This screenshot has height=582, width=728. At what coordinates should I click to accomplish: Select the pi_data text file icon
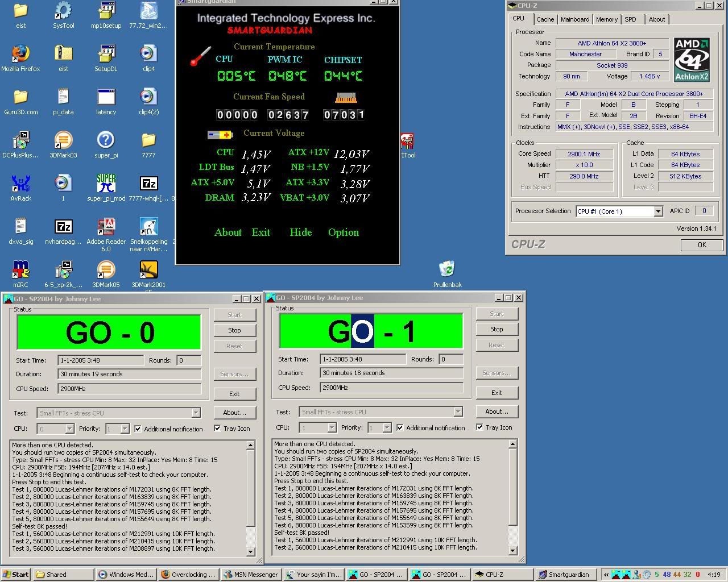pos(63,101)
